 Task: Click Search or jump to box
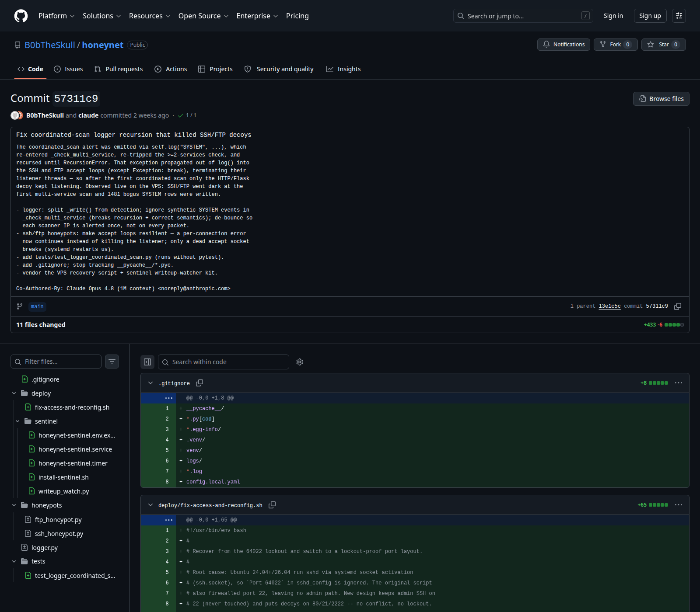point(523,16)
